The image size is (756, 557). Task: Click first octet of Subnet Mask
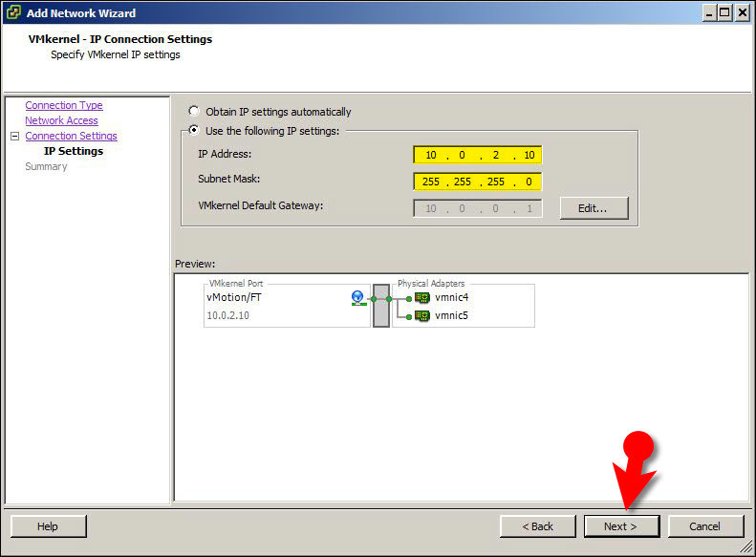tap(430, 182)
